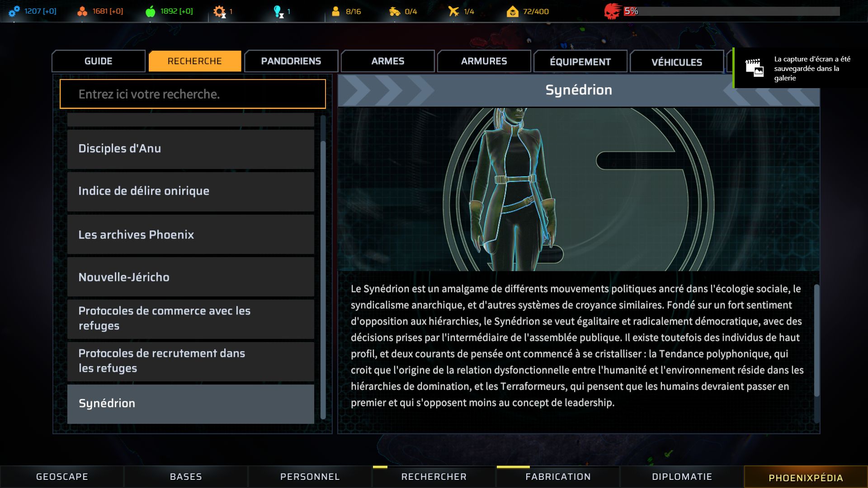This screenshot has width=868, height=488.
Task: Click the storage capacity box icon
Action: click(x=512, y=11)
